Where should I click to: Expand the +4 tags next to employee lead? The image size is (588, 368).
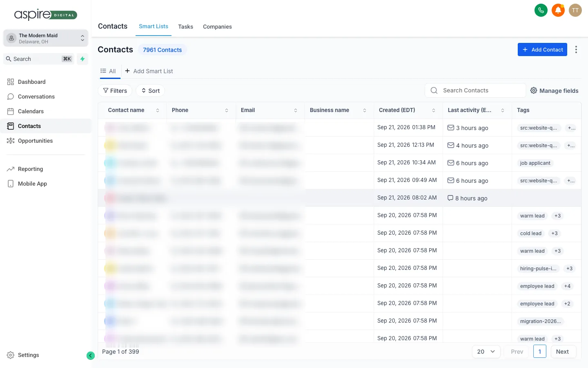point(567,286)
